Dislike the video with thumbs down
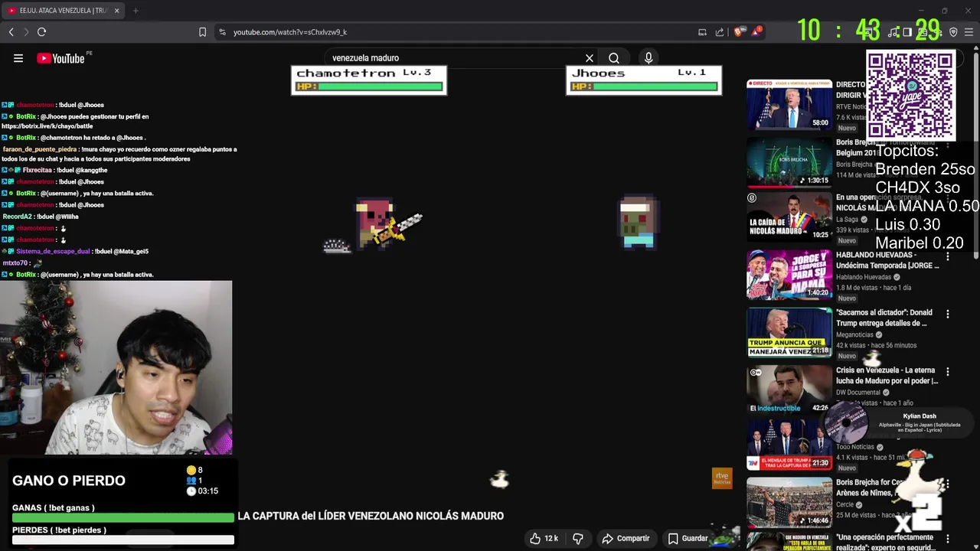Image resolution: width=980 pixels, height=551 pixels. tap(578, 539)
